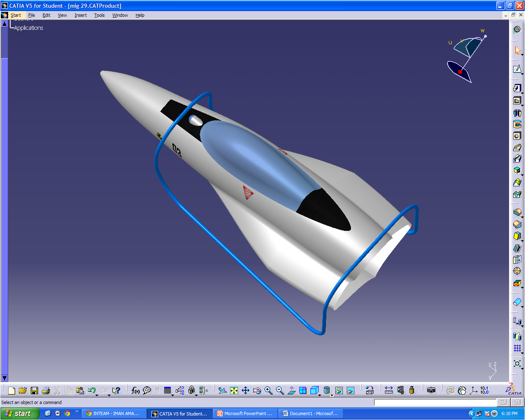Expand the Redo history dropdown arrow
Screen dimensions: 525x420
(x=109, y=395)
